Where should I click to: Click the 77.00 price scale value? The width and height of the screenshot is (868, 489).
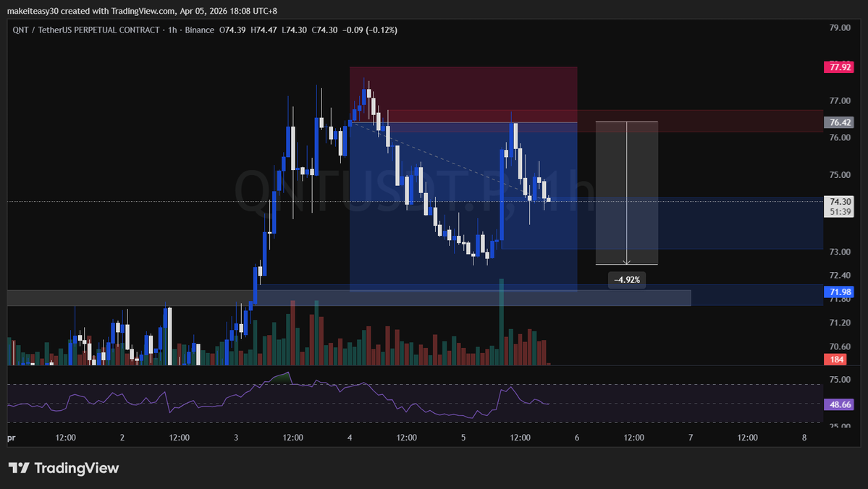(x=840, y=101)
